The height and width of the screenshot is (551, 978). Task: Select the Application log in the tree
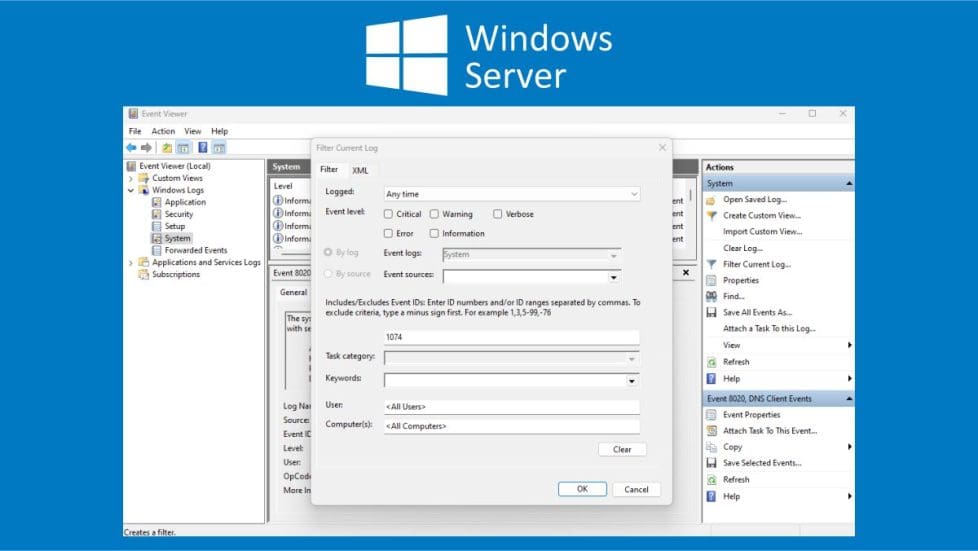(x=185, y=202)
